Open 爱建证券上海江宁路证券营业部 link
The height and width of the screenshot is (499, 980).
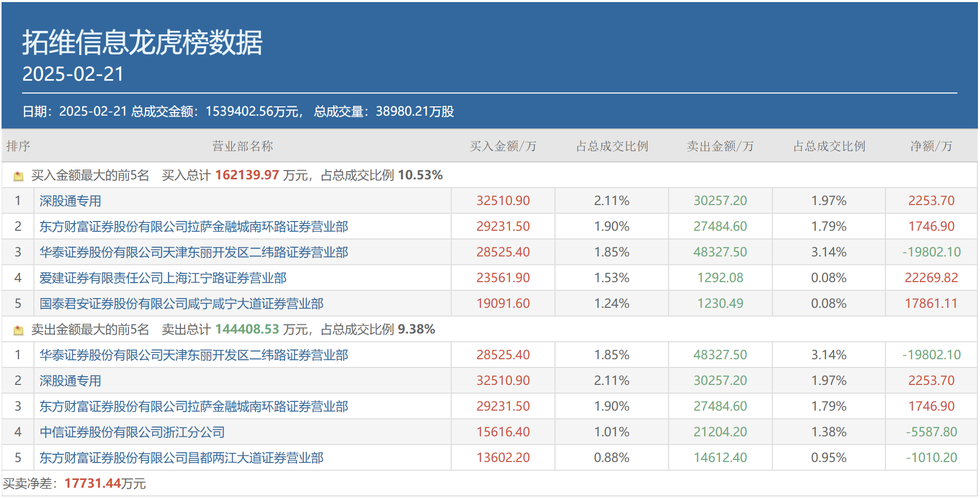click(163, 278)
